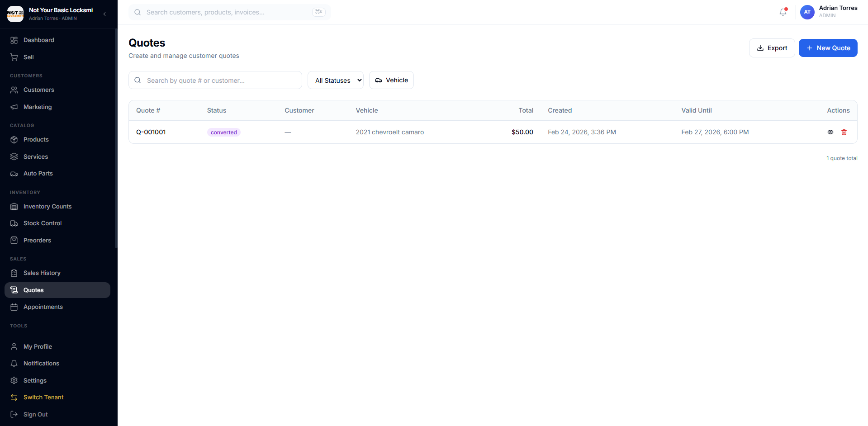
Task: Click the sidebar scrollbar
Action: [116, 138]
